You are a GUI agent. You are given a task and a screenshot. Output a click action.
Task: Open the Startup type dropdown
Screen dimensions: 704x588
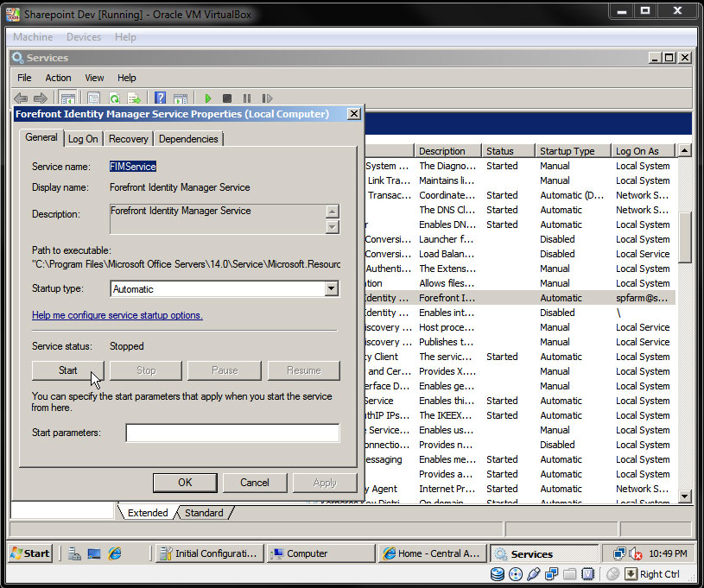tap(332, 288)
